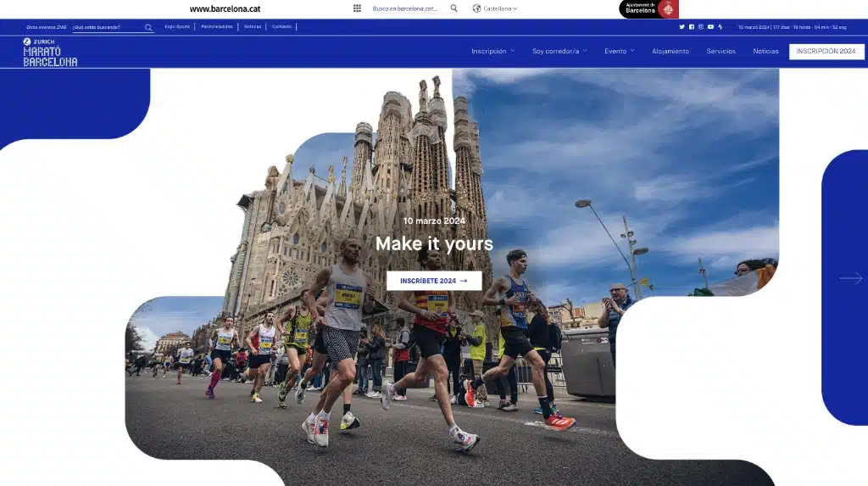Expand the Inscripción dropdown menu
Screen dimensions: 868x486
point(492,51)
